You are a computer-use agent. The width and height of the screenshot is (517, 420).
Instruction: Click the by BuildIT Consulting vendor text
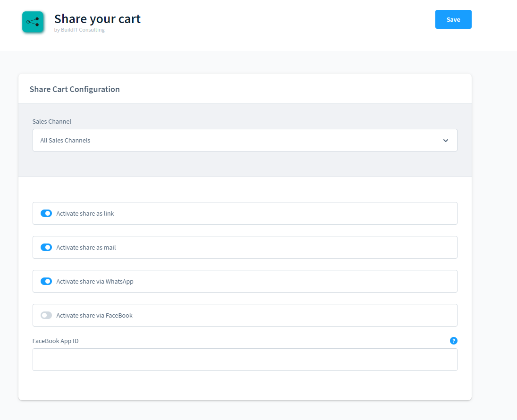(x=79, y=30)
